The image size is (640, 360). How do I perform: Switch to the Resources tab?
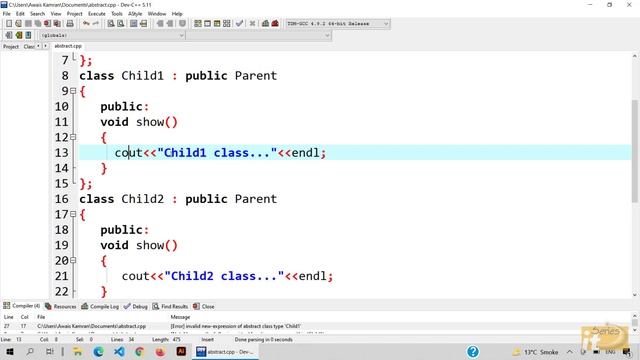coord(60,306)
